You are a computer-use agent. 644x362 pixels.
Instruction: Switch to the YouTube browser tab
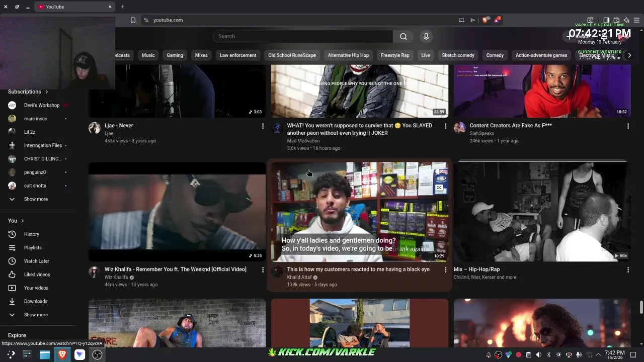[75, 7]
